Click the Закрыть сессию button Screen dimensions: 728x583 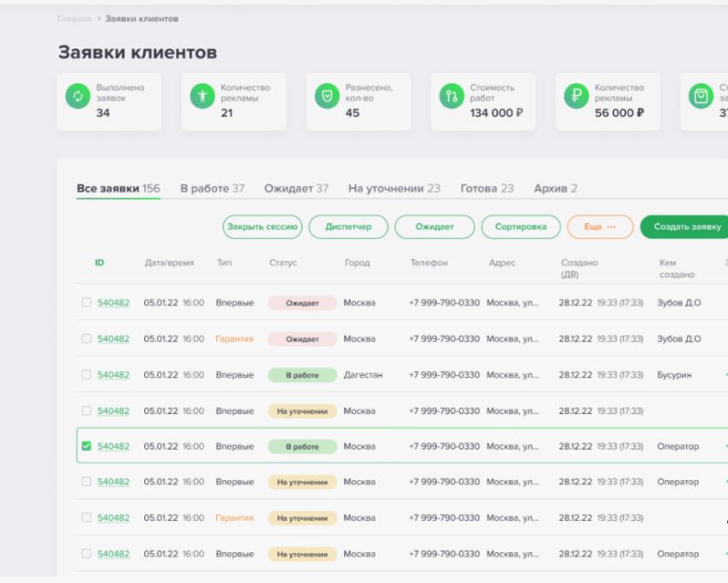click(263, 226)
